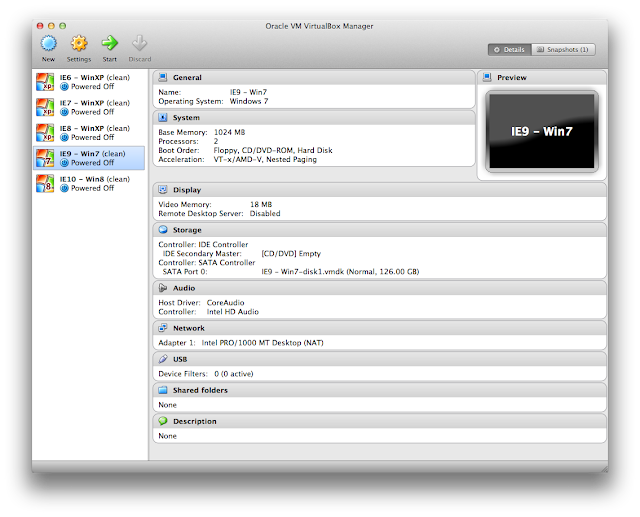
Task: Select the 'IE6 - WinXP (clean)' entry
Action: click(x=89, y=82)
